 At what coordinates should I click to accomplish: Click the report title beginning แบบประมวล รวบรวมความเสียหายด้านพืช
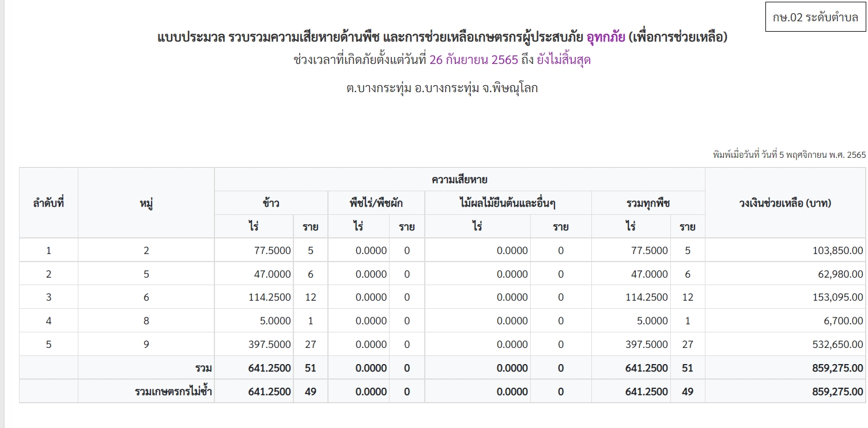click(x=442, y=37)
